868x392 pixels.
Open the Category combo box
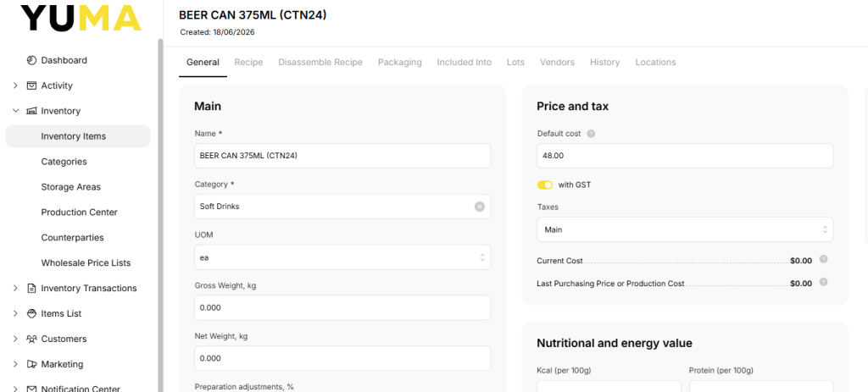coord(342,207)
